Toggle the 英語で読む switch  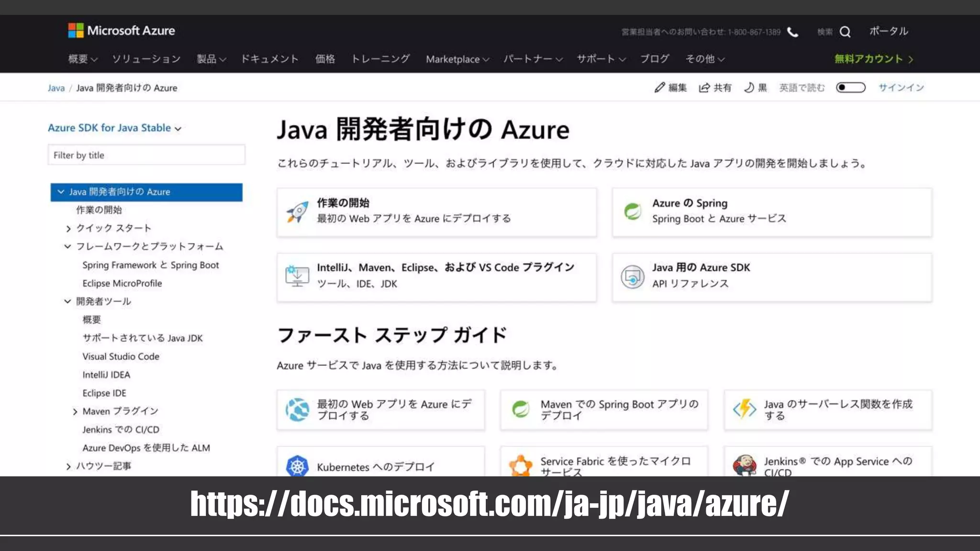click(x=850, y=88)
